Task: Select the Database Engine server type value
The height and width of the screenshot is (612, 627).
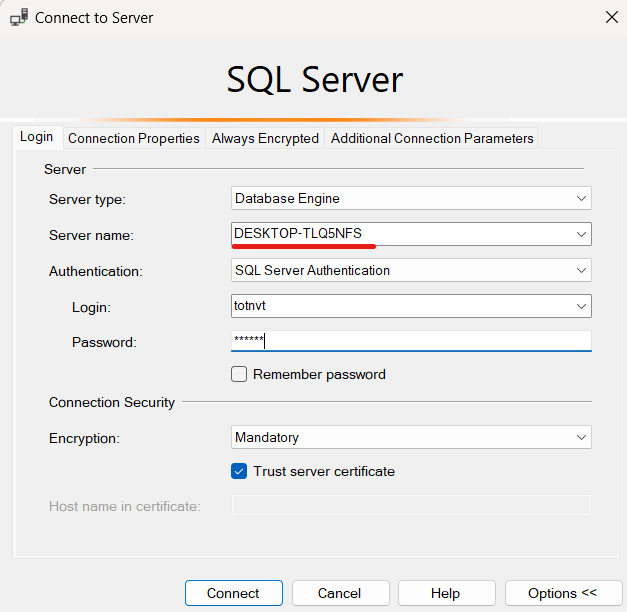Action: click(x=288, y=198)
